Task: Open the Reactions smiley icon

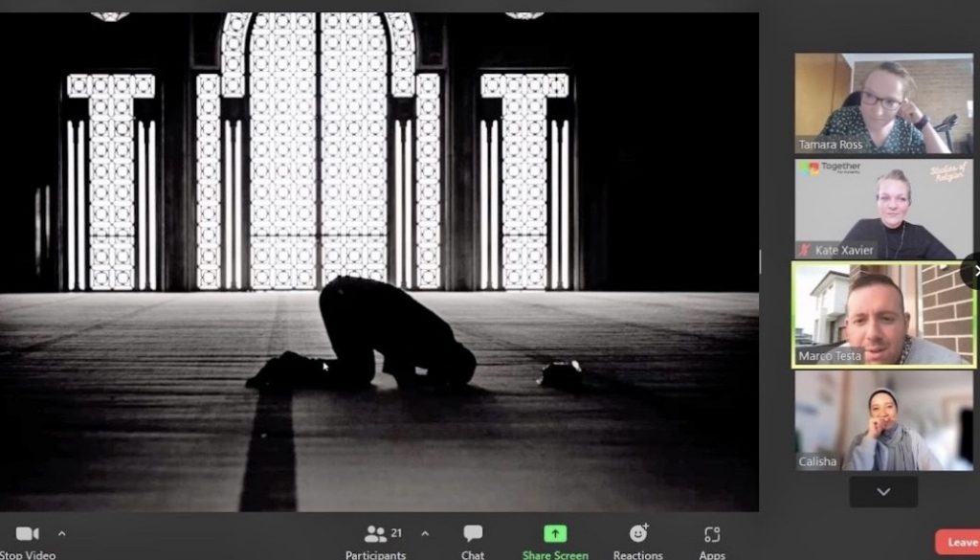Action: coord(638,533)
